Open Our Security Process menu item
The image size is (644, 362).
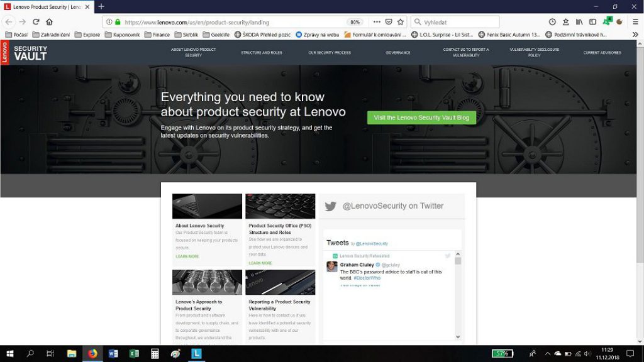pos(330,53)
